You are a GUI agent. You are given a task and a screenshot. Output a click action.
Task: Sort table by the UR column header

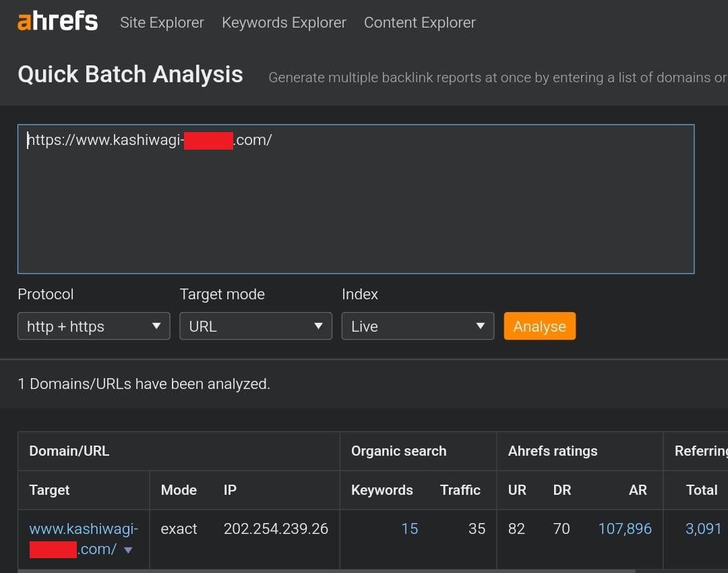tap(517, 490)
